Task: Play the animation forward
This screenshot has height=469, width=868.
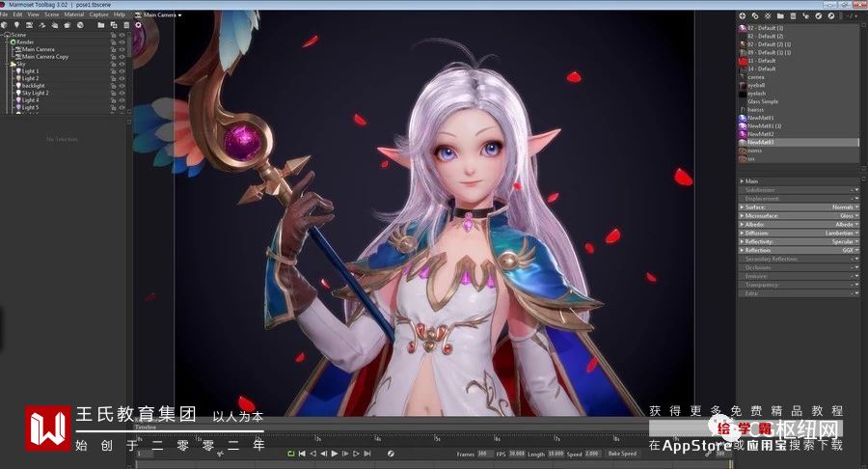Action: tap(335, 454)
